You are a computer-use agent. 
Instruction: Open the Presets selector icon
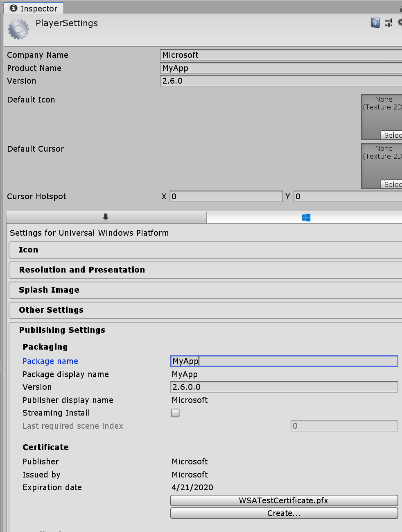pyautogui.click(x=388, y=23)
